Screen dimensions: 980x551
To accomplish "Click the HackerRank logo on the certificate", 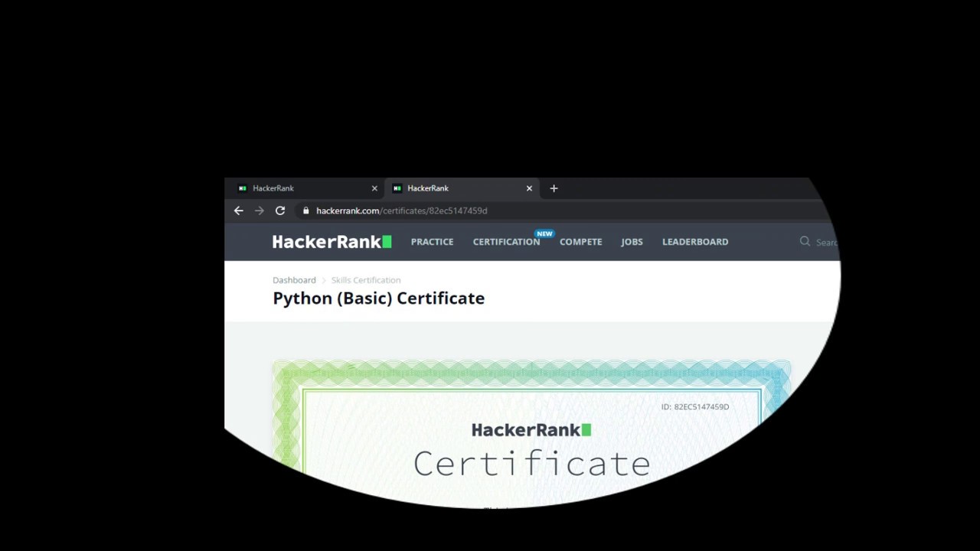I will tap(531, 430).
